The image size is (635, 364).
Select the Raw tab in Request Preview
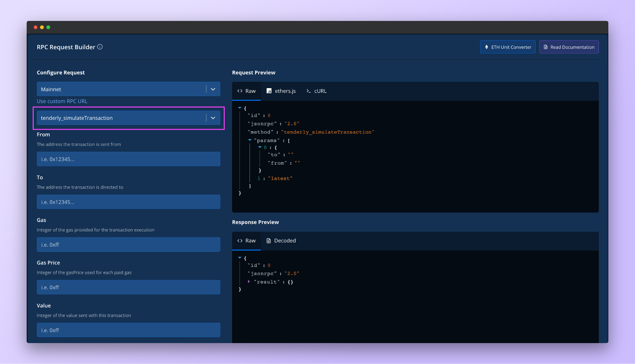(246, 91)
